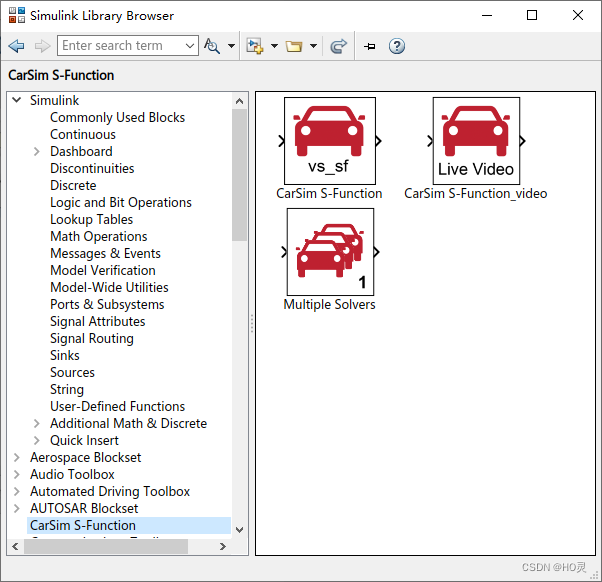The height and width of the screenshot is (582, 602).
Task: Expand the Quick Insert node
Action: (x=36, y=440)
